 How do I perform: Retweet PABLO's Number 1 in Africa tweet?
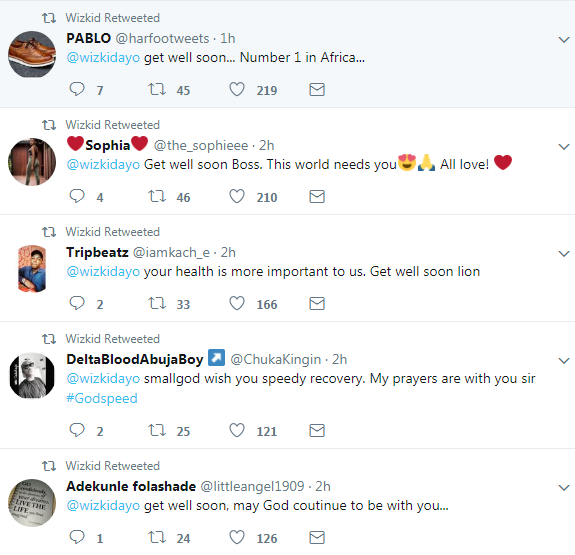click(x=157, y=89)
